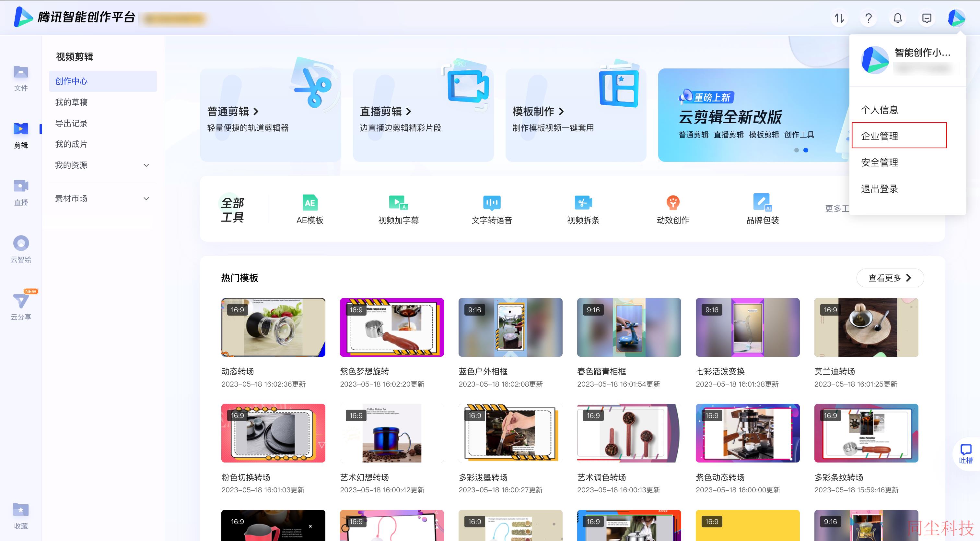Open the 文字转语音 tool
The width and height of the screenshot is (980, 541).
(x=492, y=210)
